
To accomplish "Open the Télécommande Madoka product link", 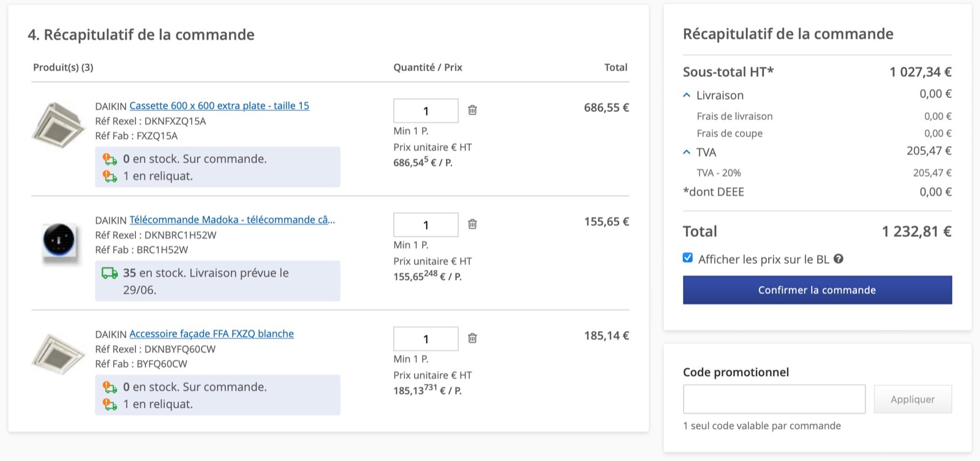I will point(232,219).
